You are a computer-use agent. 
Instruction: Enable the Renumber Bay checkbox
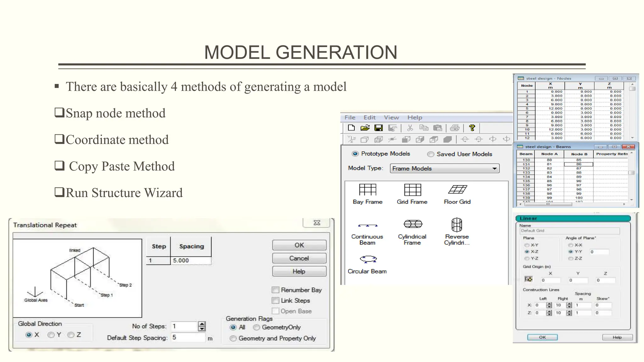coord(275,290)
